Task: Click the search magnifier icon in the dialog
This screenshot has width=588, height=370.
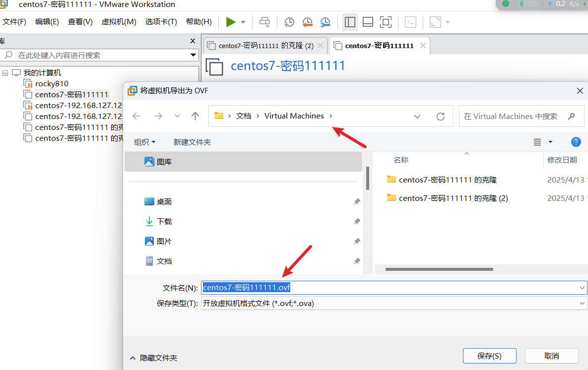Action: (572, 117)
